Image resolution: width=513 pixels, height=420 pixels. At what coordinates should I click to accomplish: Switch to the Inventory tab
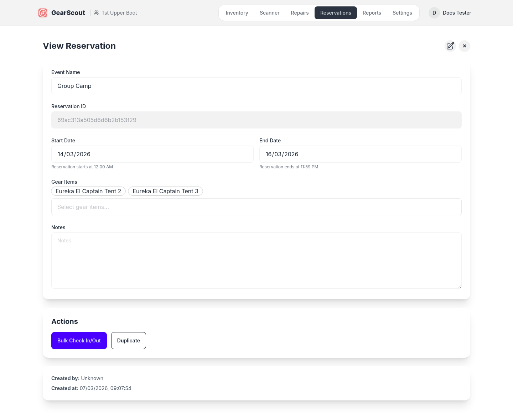237,13
